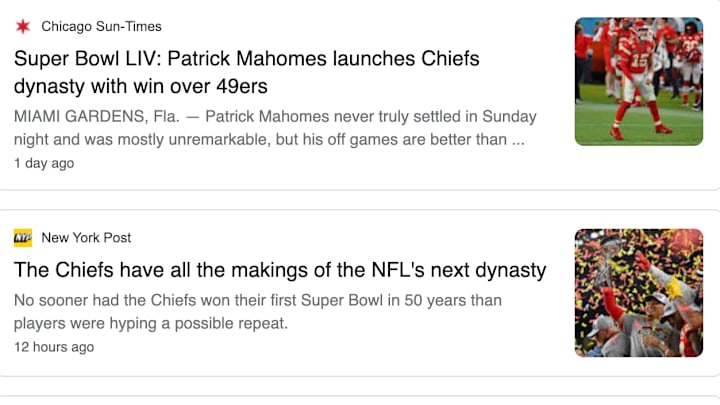Image resolution: width=720 pixels, height=405 pixels.
Task: Click the silver trophy in the New York Post thumbnail
Action: 605,262
